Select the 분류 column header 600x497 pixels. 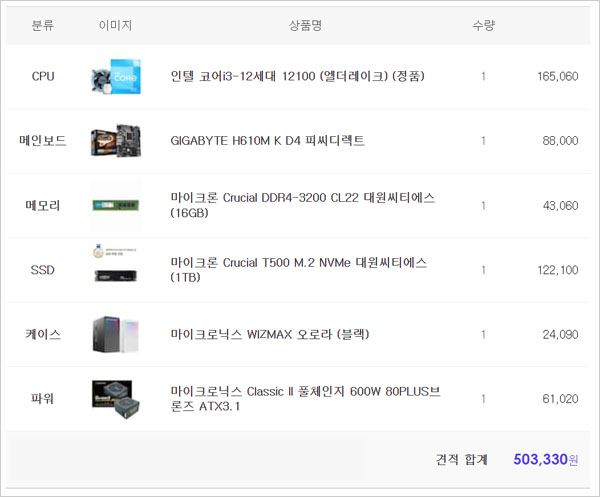[x=42, y=25]
